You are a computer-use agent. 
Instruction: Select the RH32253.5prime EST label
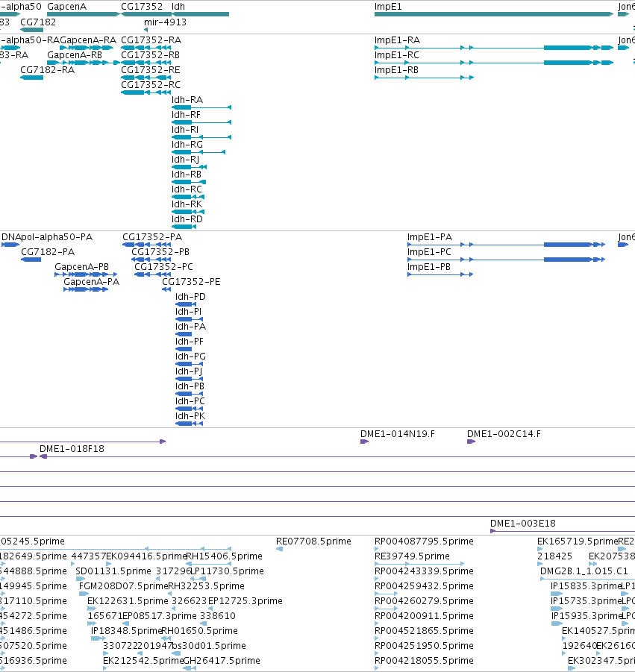[x=206, y=586]
